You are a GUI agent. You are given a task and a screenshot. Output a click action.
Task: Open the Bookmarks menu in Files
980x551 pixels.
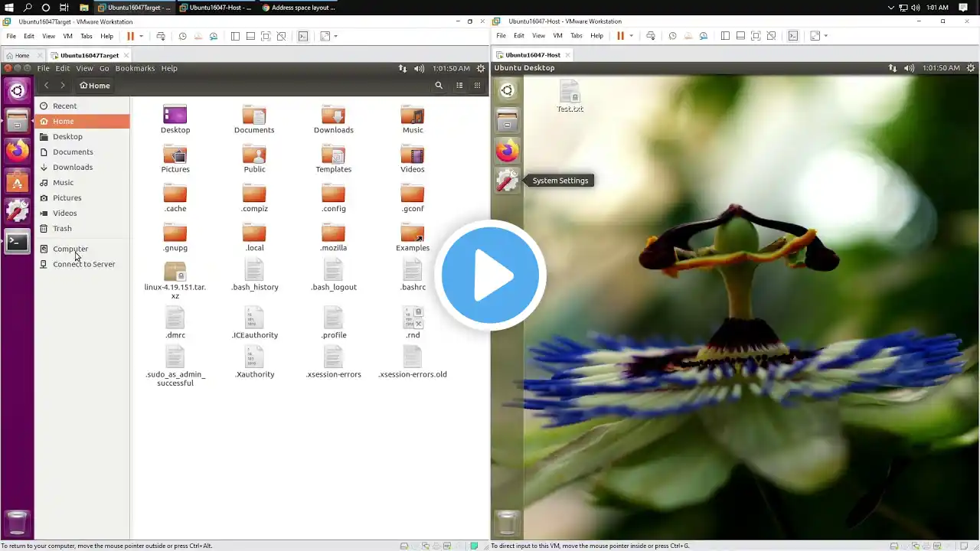click(x=135, y=68)
